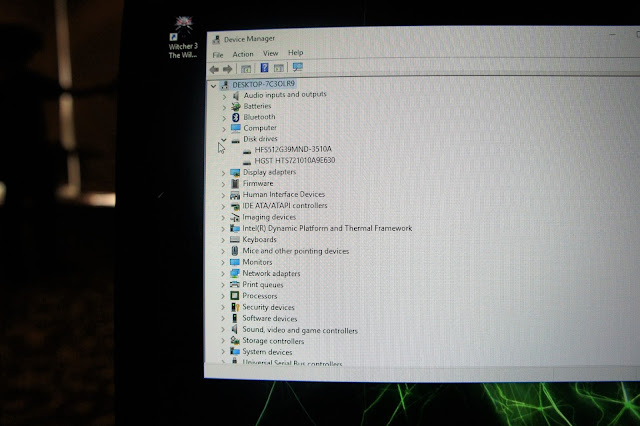
Task: Select the Software devices category label
Action: (270, 318)
